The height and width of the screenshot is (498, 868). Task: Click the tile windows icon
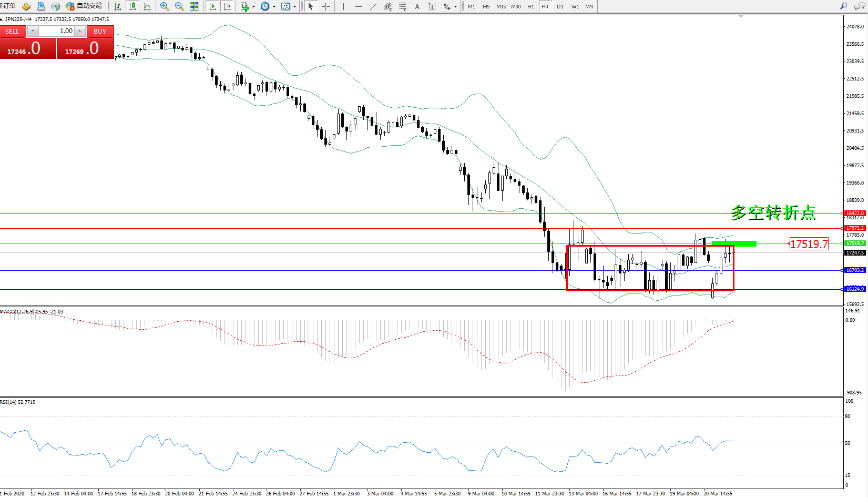194,6
